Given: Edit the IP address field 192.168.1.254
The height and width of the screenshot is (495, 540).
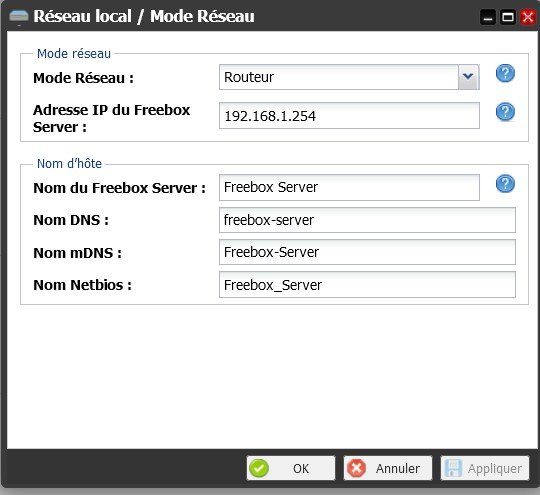Looking at the screenshot, I should pyautogui.click(x=349, y=116).
